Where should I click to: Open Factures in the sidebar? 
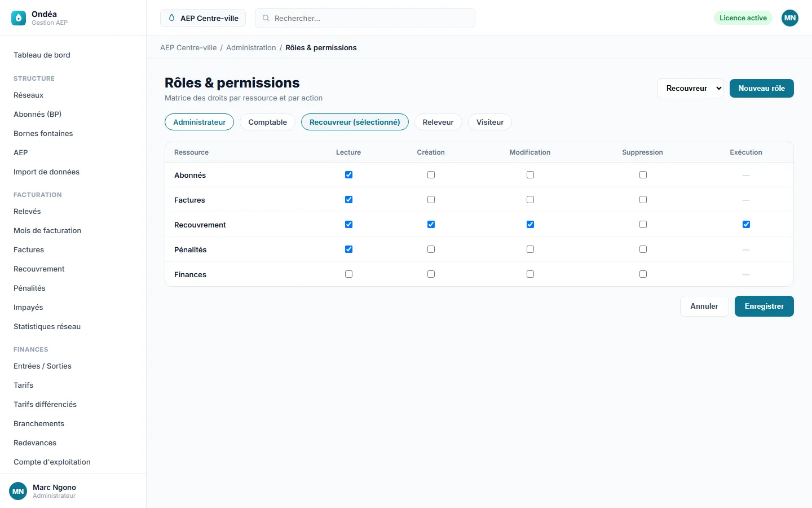click(x=73, y=249)
